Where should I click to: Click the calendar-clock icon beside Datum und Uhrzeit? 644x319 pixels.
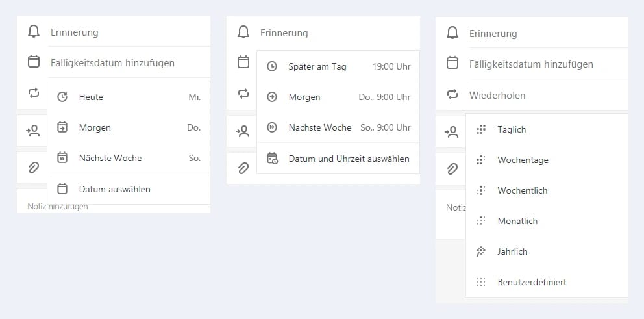pos(272,159)
